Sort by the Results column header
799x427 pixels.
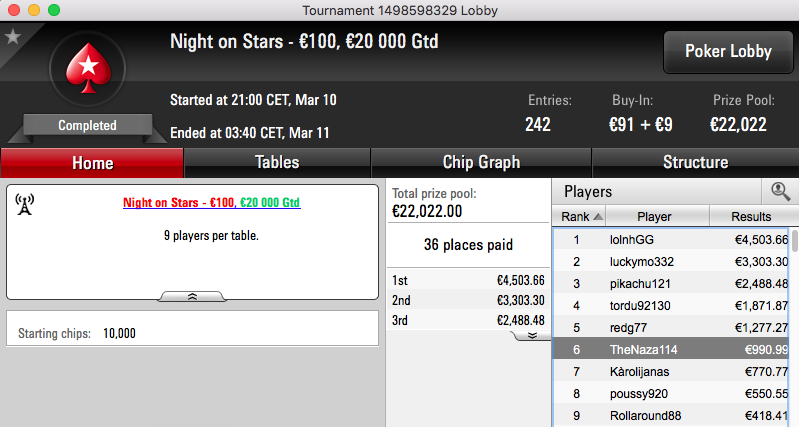click(751, 217)
